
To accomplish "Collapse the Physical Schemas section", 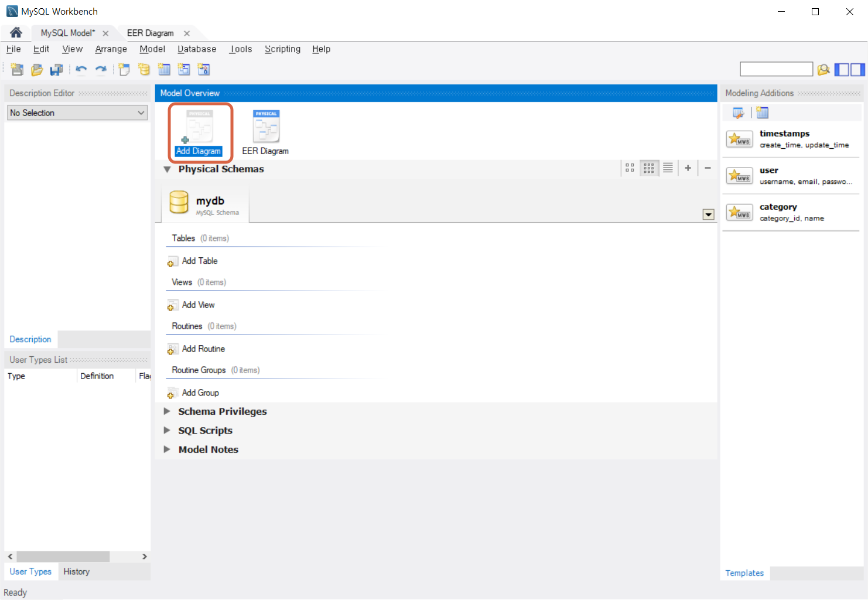I will (167, 169).
